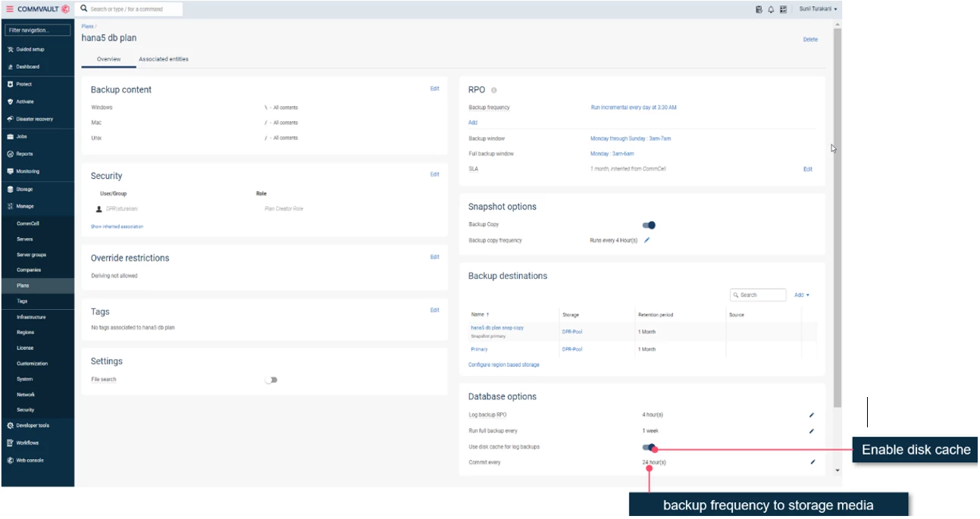Sort the Name column with its arrow

click(487, 314)
